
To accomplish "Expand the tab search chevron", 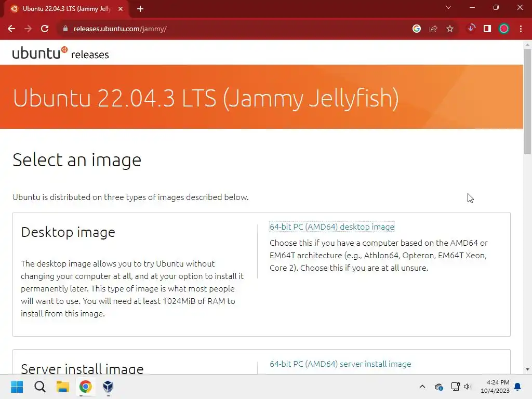I will [448, 7].
